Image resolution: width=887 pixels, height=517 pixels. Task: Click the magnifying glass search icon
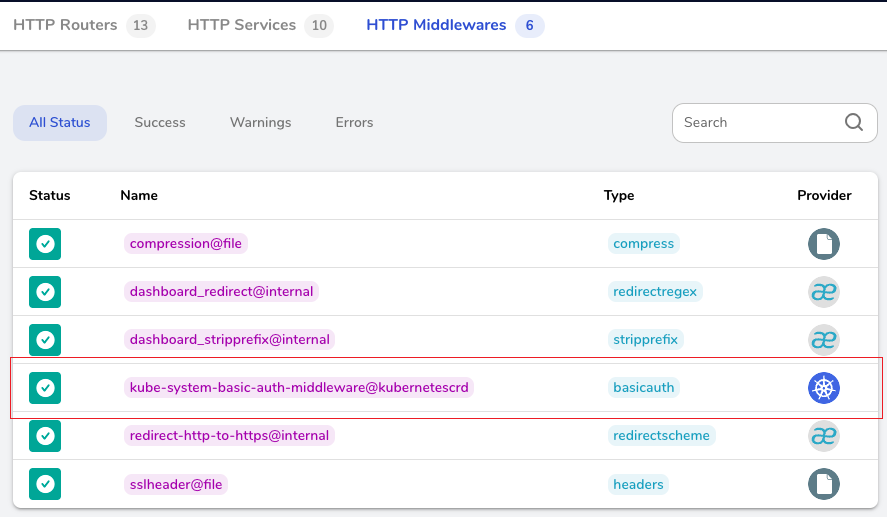click(x=853, y=123)
